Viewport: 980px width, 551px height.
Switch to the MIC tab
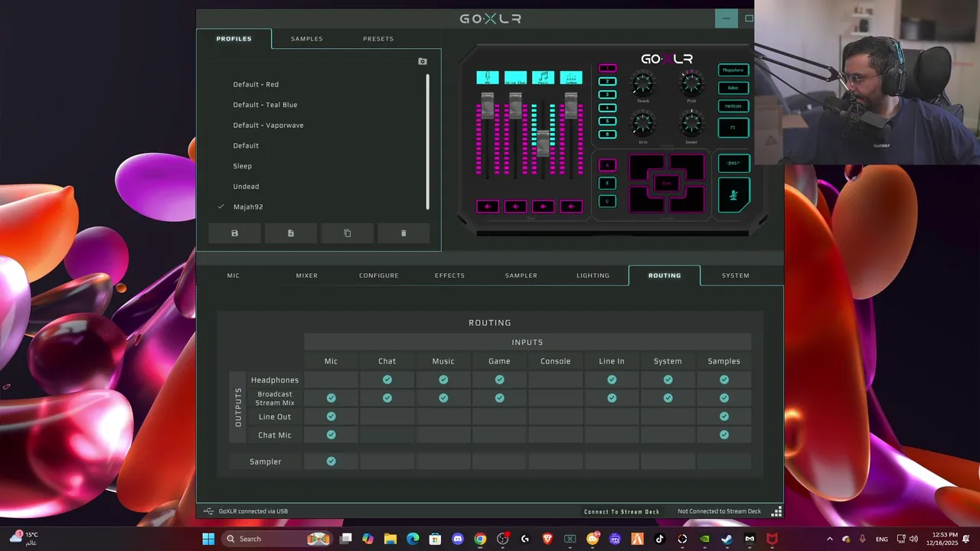[234, 275]
